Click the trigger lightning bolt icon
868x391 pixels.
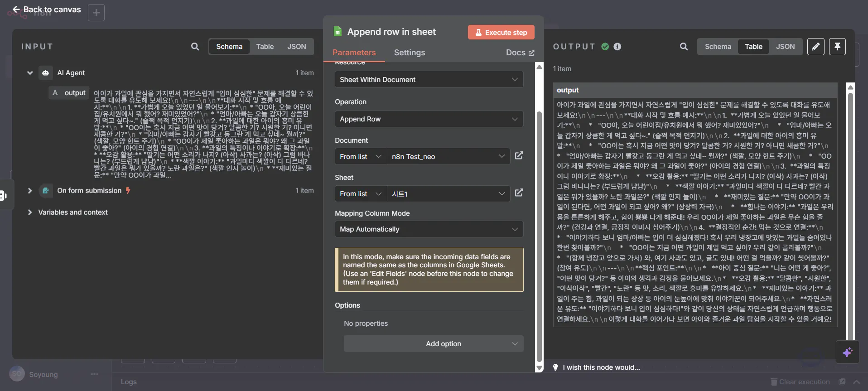point(128,190)
